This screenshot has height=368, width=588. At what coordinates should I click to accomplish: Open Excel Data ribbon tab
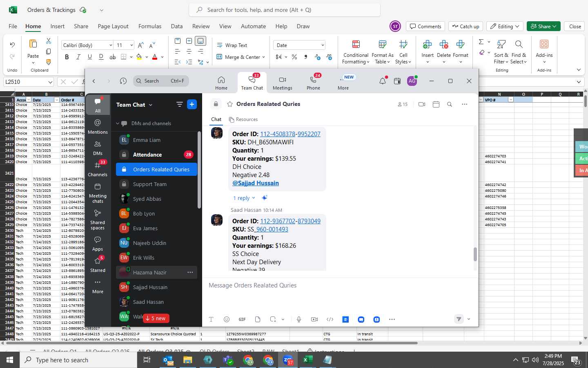177,26
